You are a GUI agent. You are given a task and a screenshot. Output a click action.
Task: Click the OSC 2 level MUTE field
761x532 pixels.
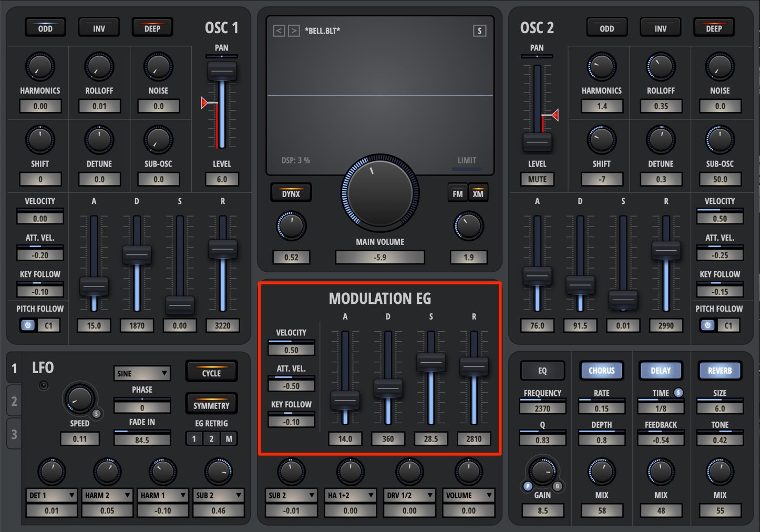(537, 179)
